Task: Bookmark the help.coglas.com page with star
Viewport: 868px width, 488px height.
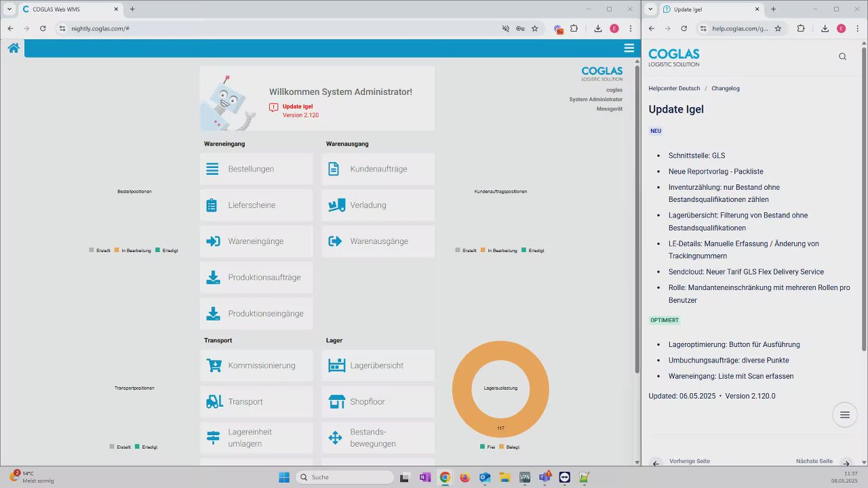Action: click(778, 28)
